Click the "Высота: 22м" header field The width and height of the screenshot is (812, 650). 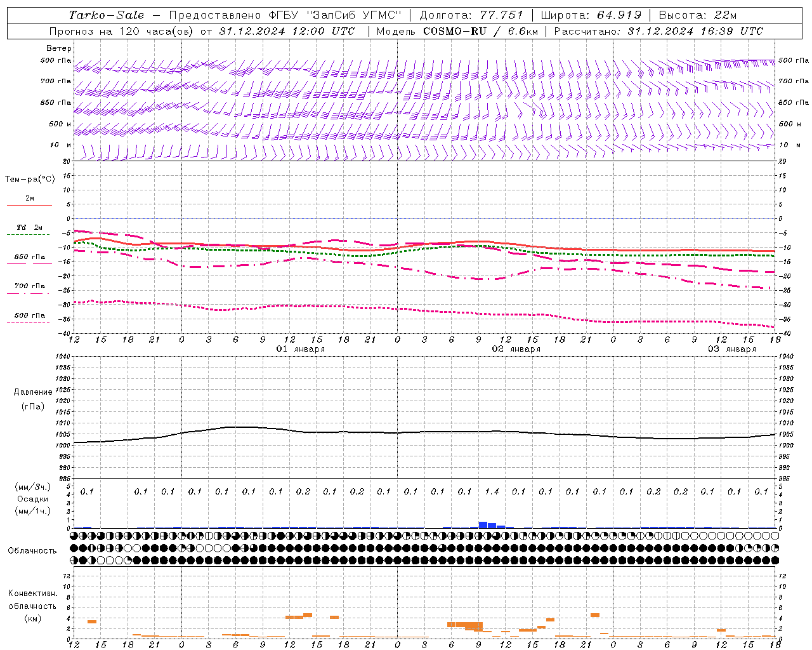(698, 15)
